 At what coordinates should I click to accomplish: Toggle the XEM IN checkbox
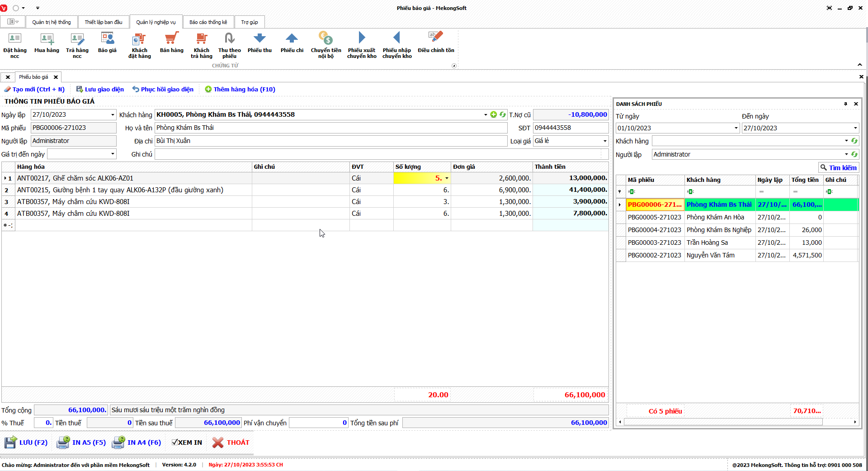(x=175, y=442)
